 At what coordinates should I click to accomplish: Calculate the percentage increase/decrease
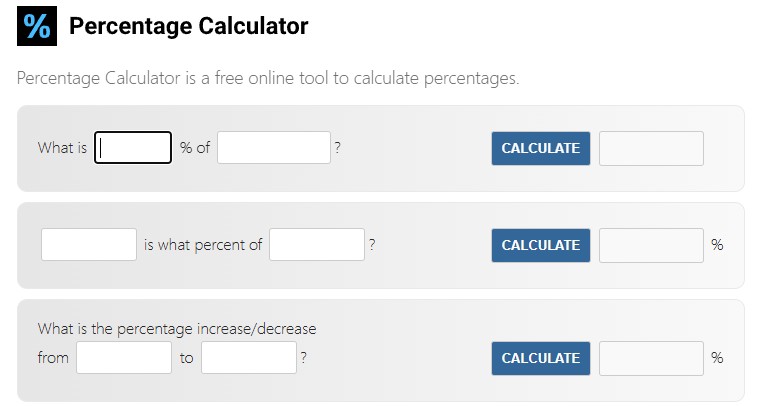pyautogui.click(x=541, y=358)
